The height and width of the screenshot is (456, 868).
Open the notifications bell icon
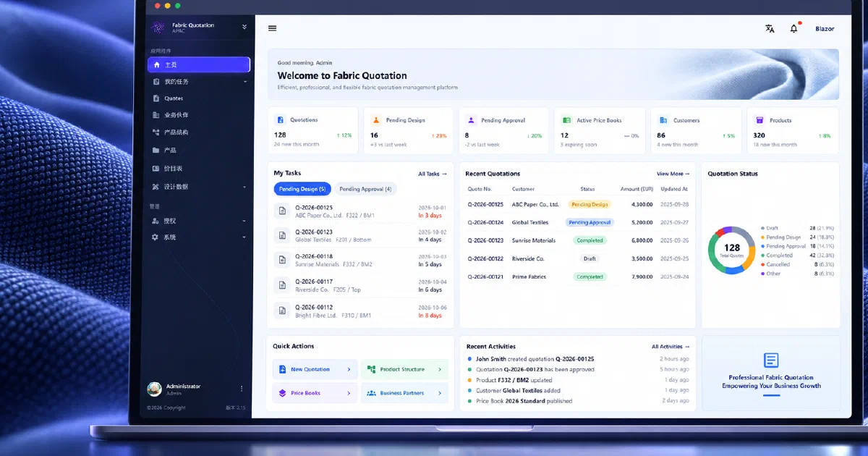point(793,29)
